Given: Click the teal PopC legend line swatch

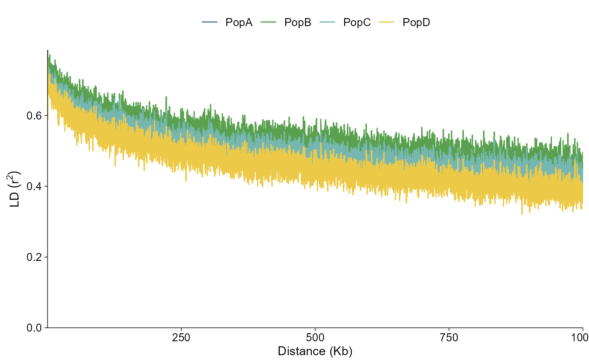Looking at the screenshot, I should coord(328,23).
